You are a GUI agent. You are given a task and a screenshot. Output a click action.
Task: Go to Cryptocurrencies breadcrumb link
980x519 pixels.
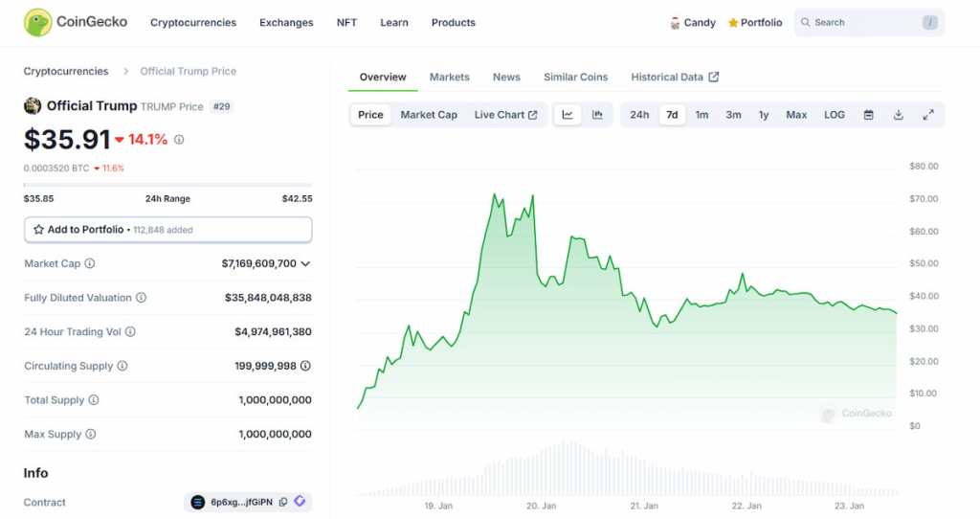[x=66, y=71]
